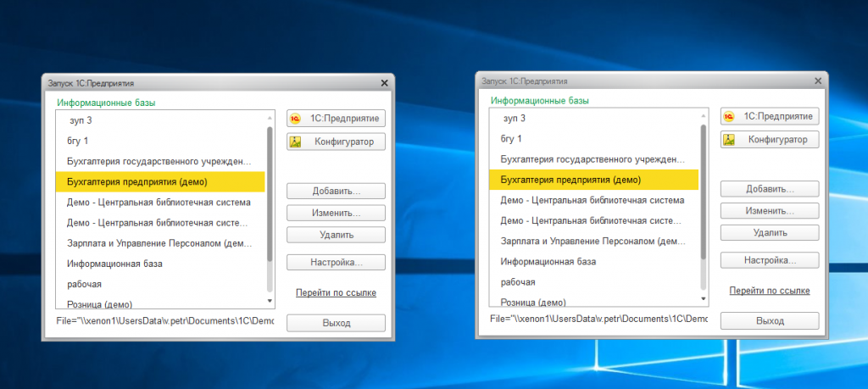Screen dimensions: 868x389
Task: Select 'Розница (демо)' in right window
Action: 594,302
